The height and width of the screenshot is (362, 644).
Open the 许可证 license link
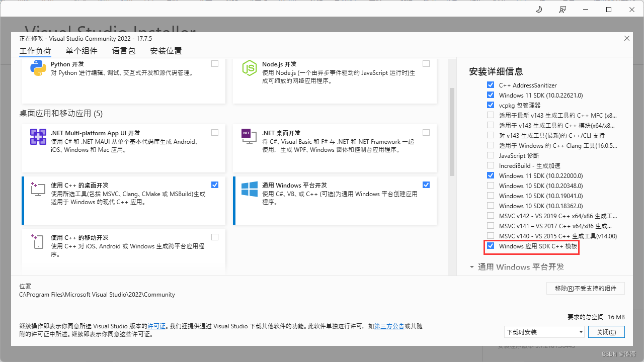click(156, 326)
